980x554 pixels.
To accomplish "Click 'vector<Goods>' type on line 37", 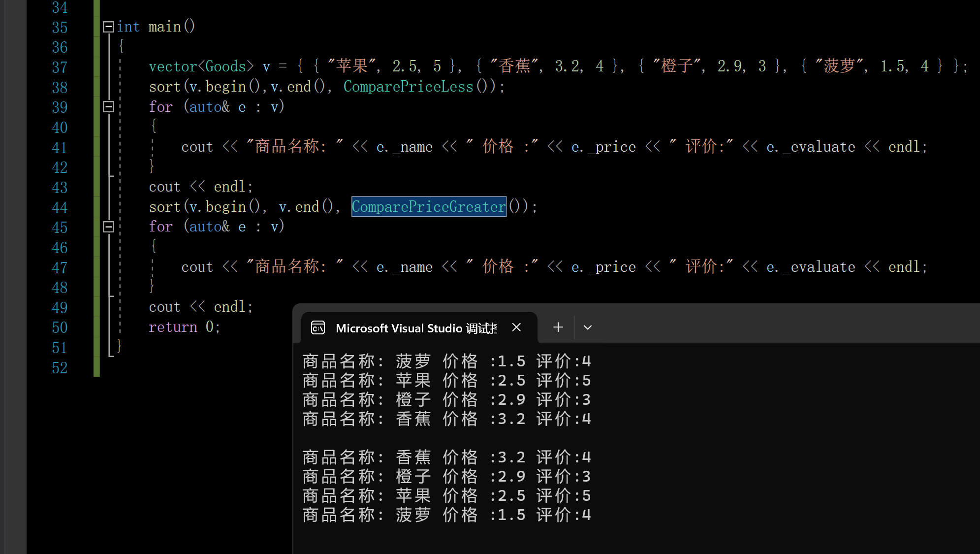I will (201, 66).
